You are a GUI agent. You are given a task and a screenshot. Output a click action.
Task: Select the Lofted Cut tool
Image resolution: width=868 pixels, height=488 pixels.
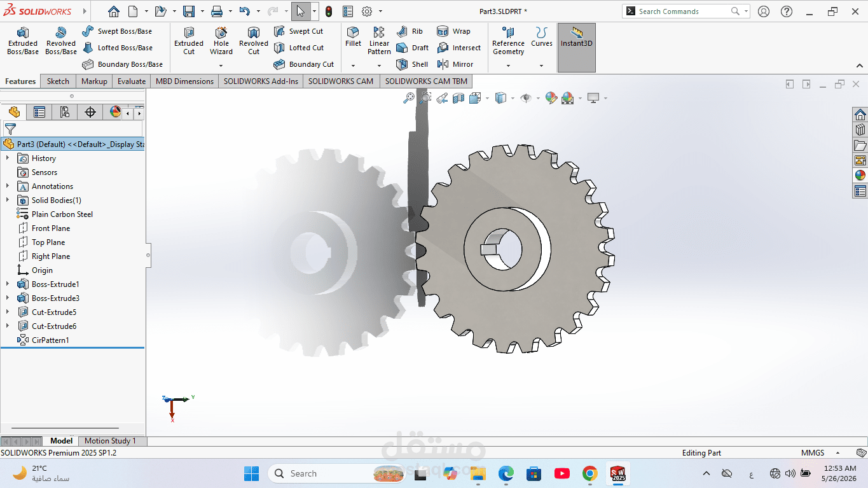point(299,48)
